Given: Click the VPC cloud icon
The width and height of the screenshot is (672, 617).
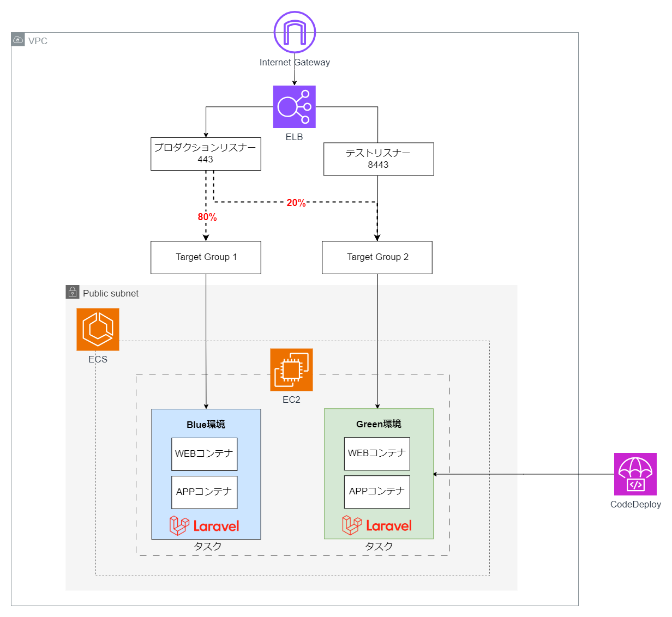Looking at the screenshot, I should coord(18,40).
